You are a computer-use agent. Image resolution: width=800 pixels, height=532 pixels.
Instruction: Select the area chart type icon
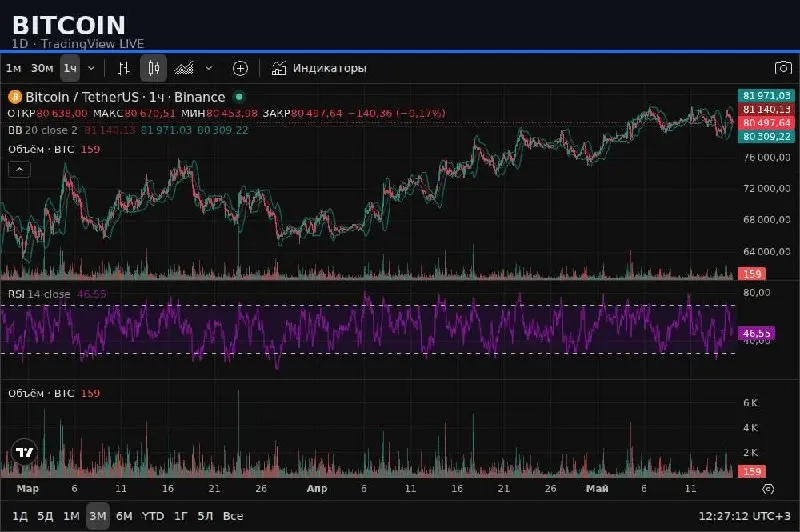184,68
